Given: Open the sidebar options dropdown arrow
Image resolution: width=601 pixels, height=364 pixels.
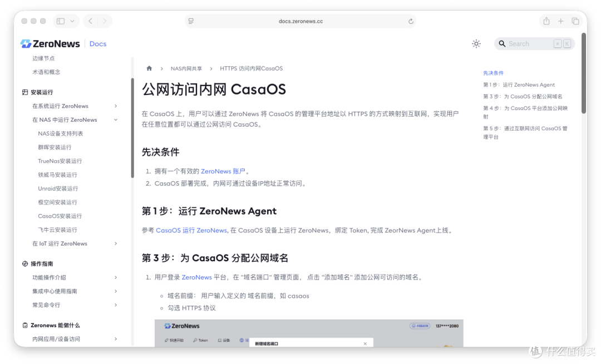Looking at the screenshot, I should (x=72, y=21).
